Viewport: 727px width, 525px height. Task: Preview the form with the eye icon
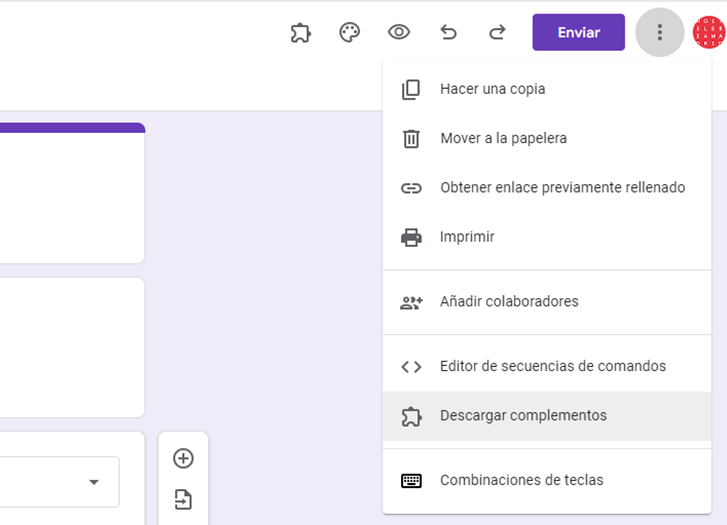[399, 33]
